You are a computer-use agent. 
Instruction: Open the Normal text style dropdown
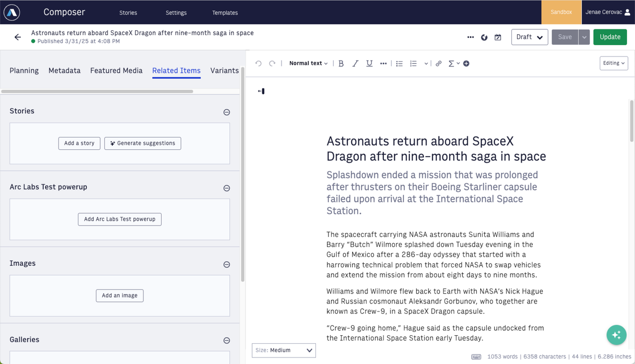point(308,63)
